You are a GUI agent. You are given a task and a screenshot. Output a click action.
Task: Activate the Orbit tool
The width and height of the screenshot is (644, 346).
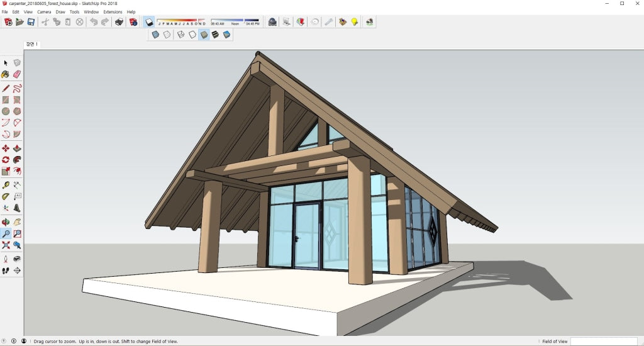[x=6, y=221]
